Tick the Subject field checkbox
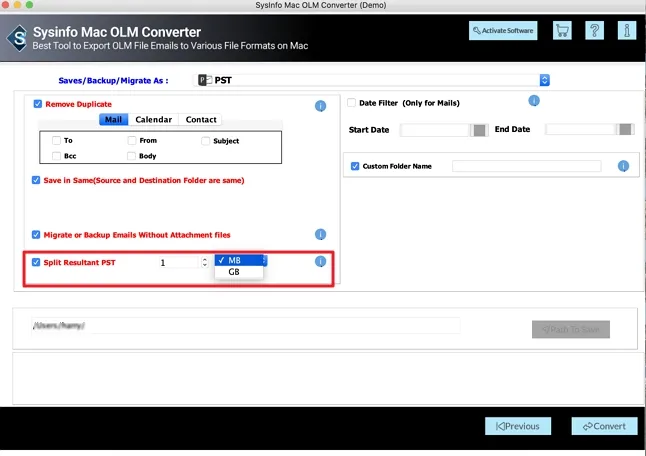This screenshot has height=456, width=646. pos(206,141)
